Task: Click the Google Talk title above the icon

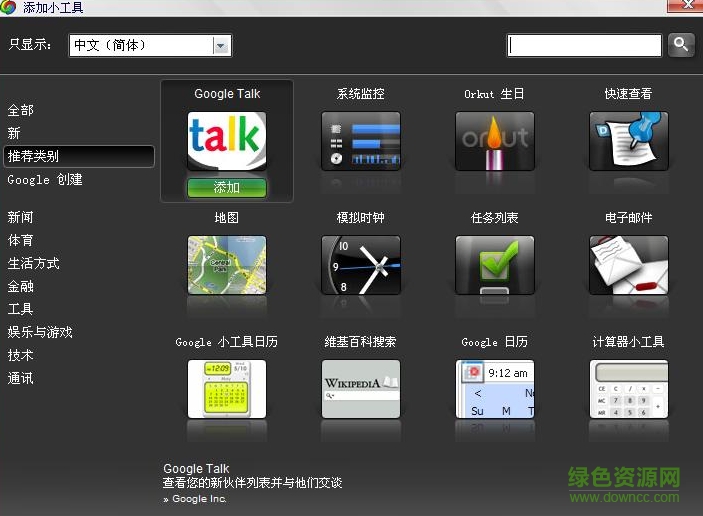Action: [227, 94]
